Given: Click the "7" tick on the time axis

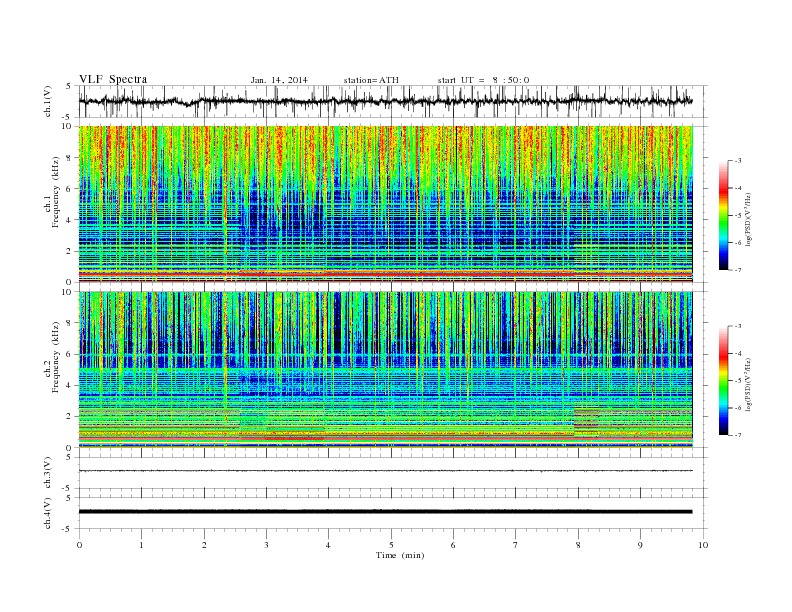Looking at the screenshot, I should (516, 545).
